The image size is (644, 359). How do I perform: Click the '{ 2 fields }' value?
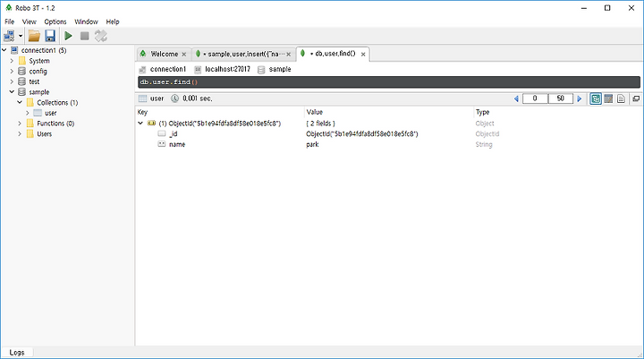click(x=320, y=124)
